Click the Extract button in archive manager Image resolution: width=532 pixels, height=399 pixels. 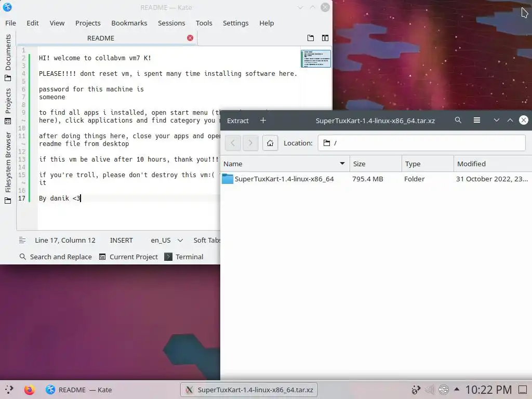238,121
